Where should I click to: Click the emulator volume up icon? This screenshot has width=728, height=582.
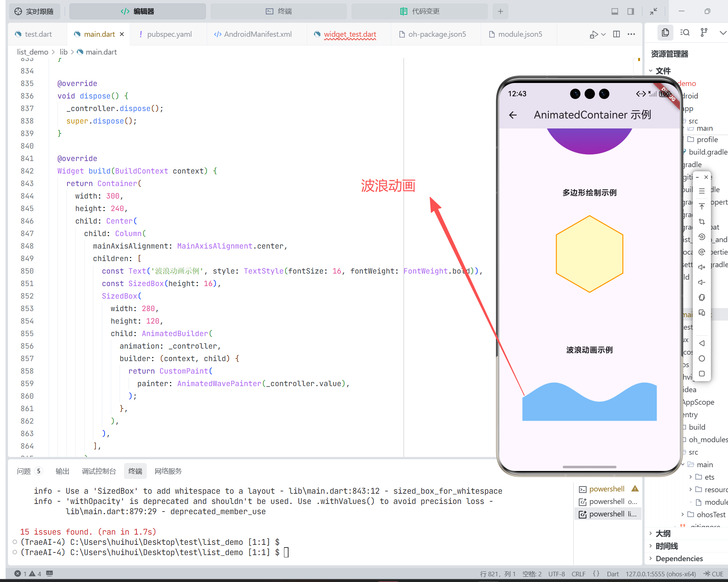click(702, 267)
